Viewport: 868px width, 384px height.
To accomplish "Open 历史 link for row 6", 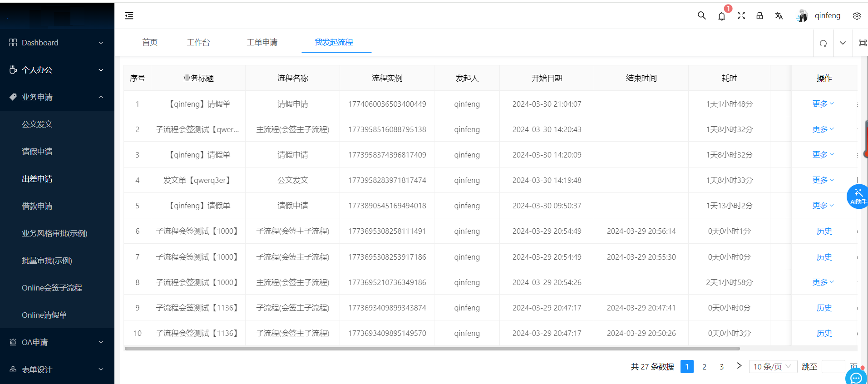I will click(824, 231).
